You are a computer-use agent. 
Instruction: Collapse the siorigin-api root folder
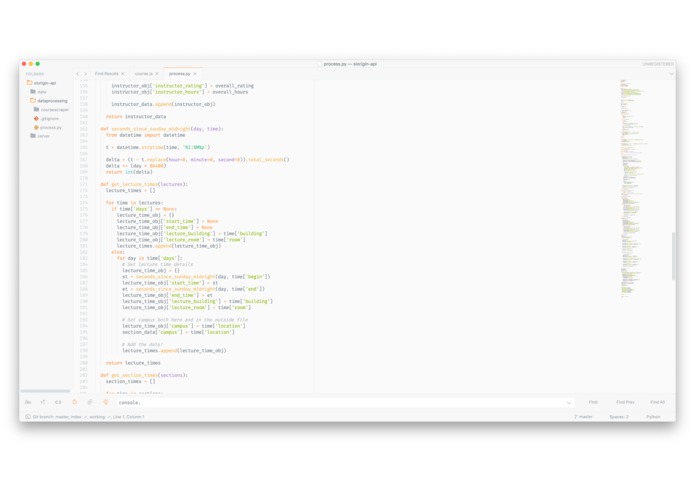42,83
